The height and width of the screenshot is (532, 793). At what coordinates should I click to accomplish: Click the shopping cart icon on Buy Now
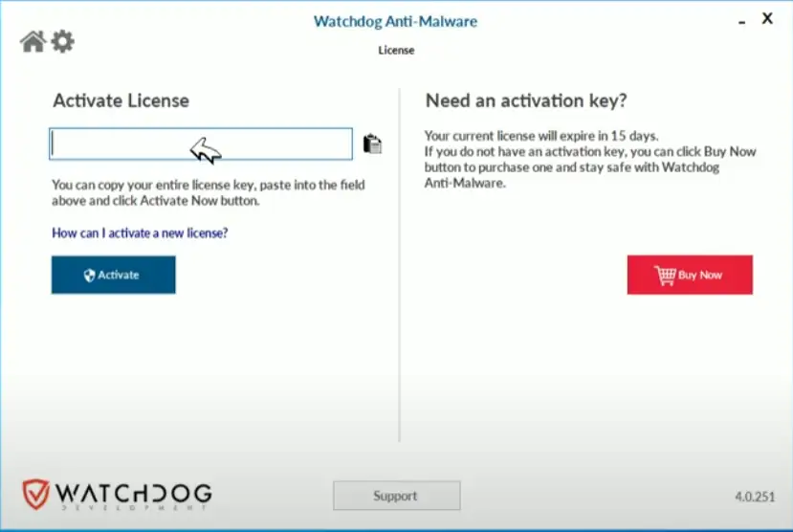click(665, 276)
